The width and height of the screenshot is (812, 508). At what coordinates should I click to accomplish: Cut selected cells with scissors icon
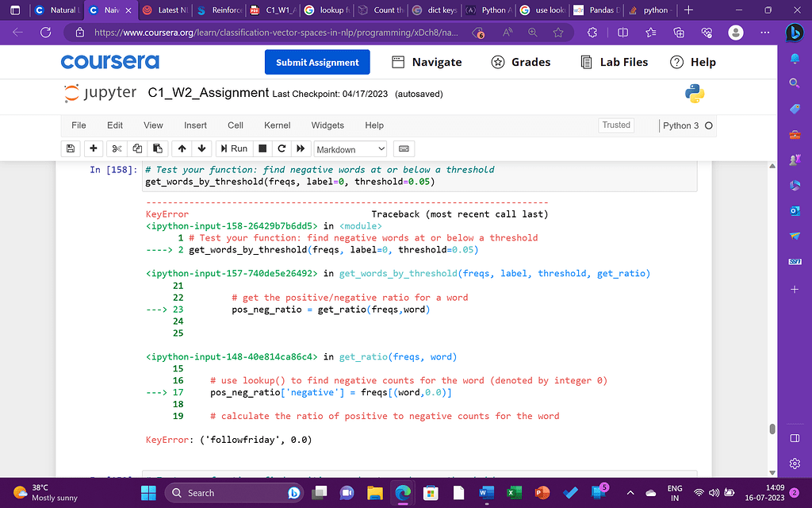117,148
